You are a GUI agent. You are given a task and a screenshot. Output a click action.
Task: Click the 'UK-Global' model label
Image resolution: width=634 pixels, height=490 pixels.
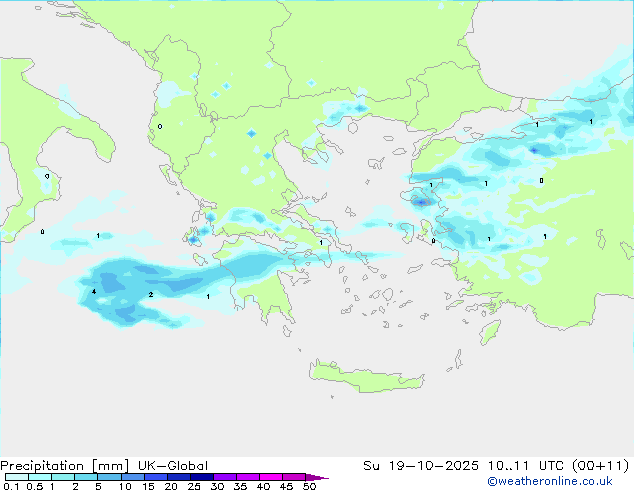(173, 466)
